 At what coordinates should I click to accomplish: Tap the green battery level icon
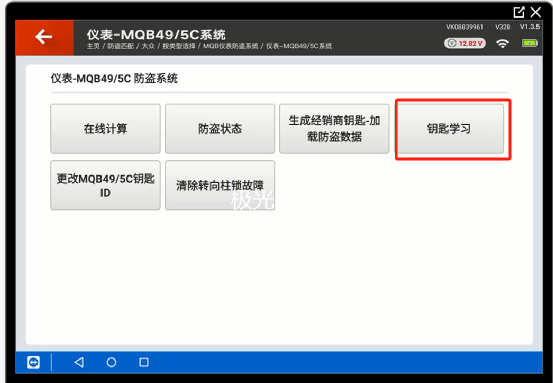point(529,43)
